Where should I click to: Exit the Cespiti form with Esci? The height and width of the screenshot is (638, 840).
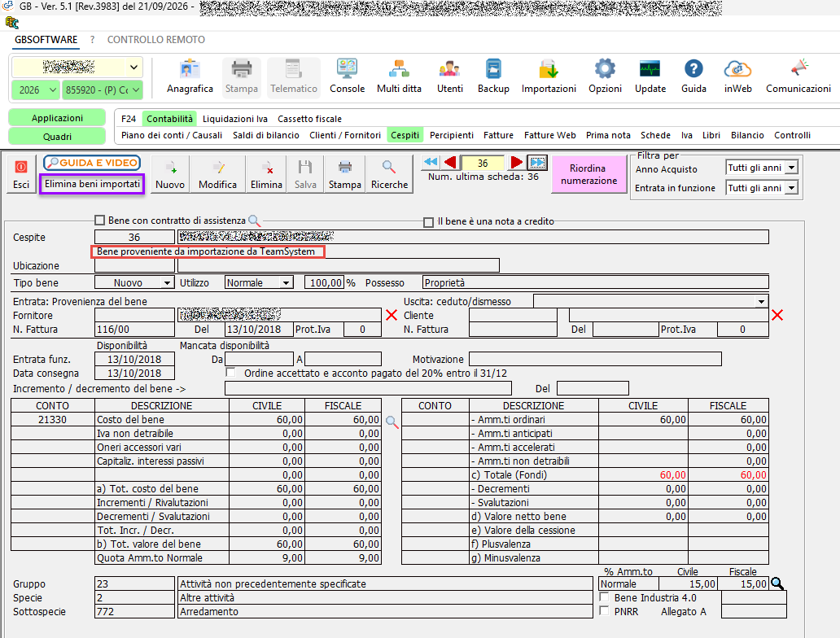(x=21, y=175)
